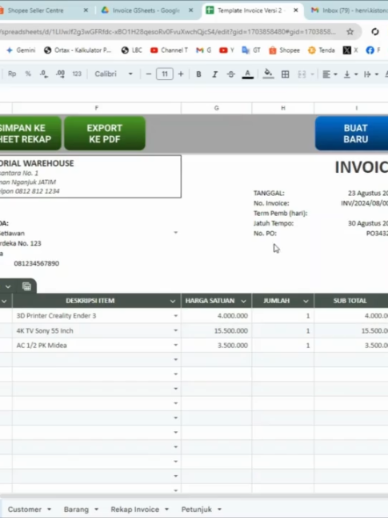The height and width of the screenshot is (518, 388).
Task: Click the table view icon above the table
Action: (27, 286)
